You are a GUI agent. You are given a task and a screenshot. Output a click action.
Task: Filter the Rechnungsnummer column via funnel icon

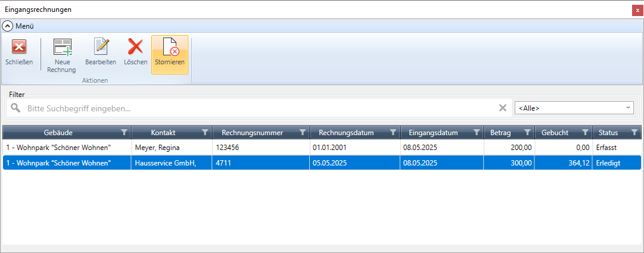coord(303,132)
